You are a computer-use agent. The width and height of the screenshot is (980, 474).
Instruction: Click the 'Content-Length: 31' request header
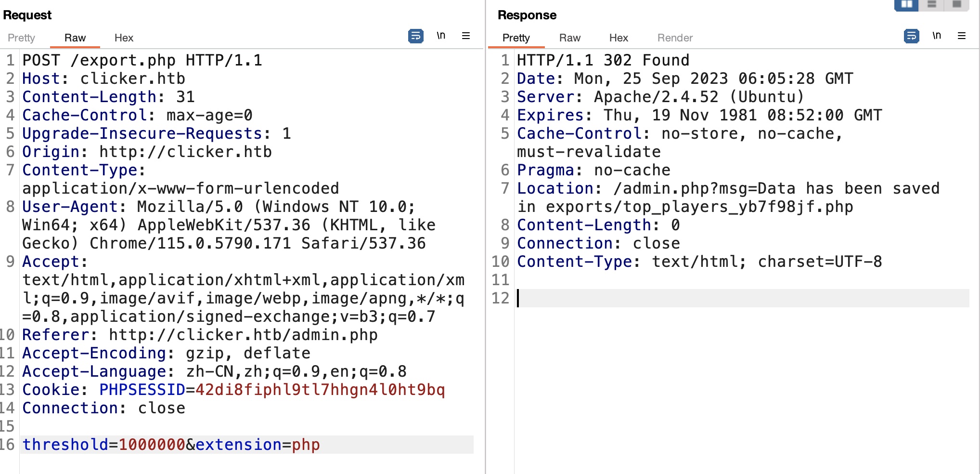tap(108, 97)
